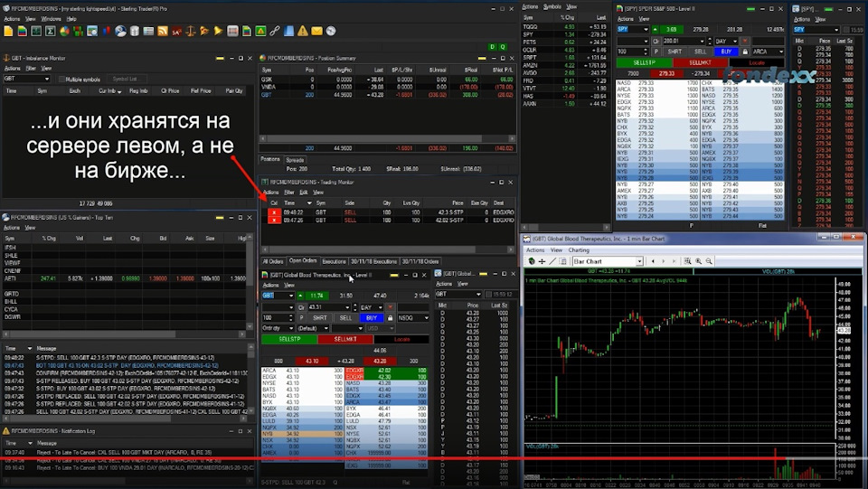Click the horizontal scrollbar in Trading Monitor
The image size is (868, 489).
(387, 250)
